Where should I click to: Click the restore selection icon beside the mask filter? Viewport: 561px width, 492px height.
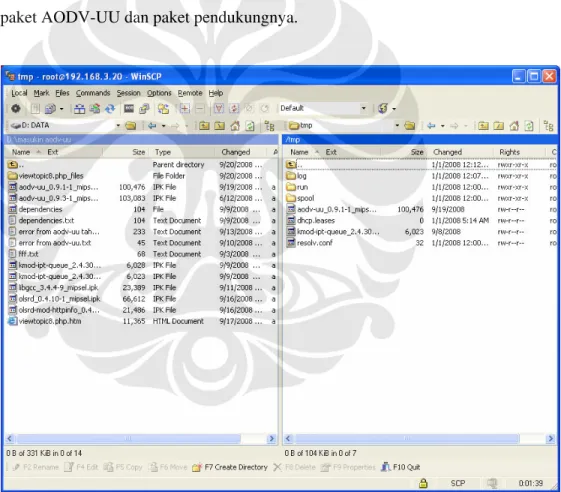(234, 108)
